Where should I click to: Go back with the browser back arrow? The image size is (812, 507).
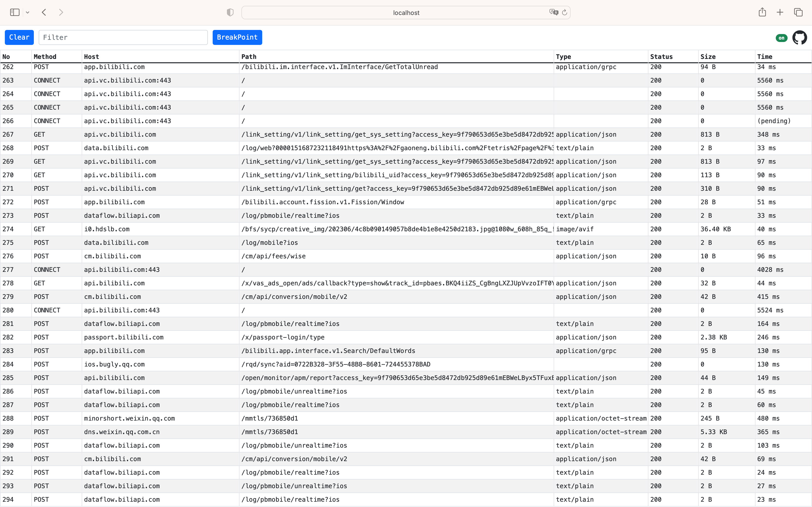point(44,12)
